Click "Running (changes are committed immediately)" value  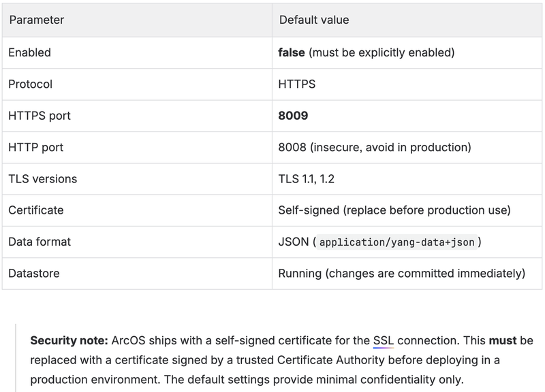click(402, 274)
